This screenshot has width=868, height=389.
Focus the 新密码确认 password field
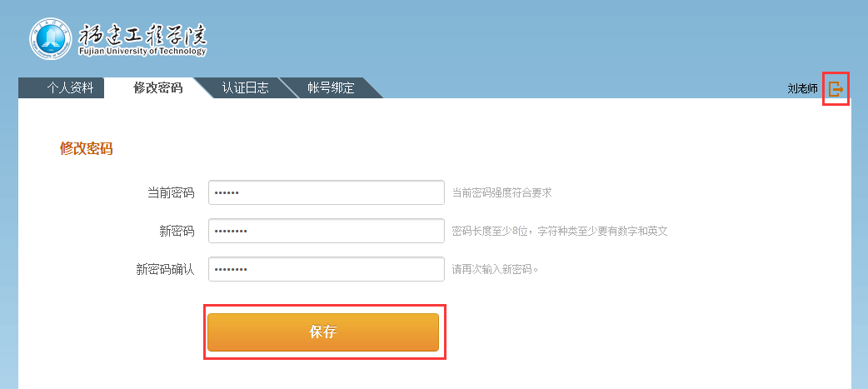(326, 269)
